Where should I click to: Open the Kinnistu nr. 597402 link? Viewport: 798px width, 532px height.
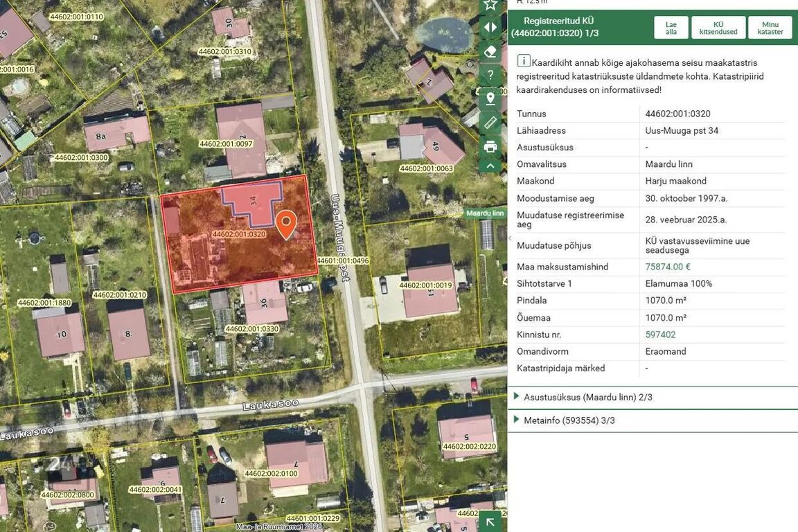click(x=661, y=335)
